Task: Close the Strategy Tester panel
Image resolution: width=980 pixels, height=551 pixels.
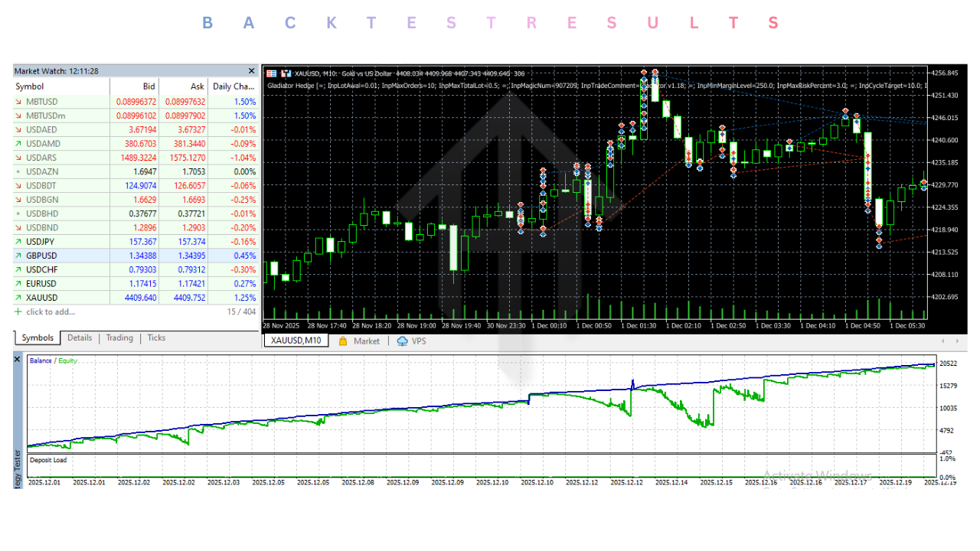Action: click(18, 358)
